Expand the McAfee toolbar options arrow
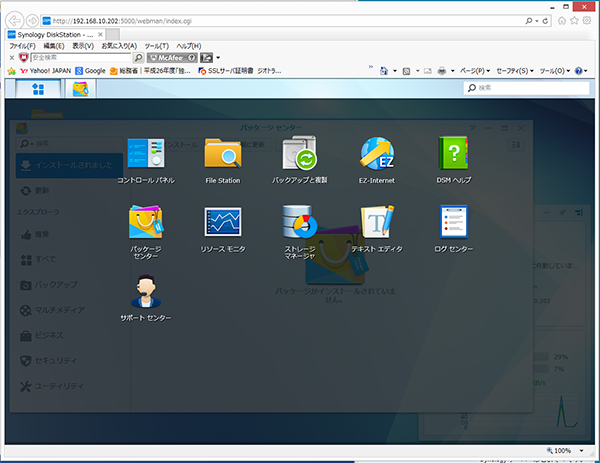The width and height of the screenshot is (600, 463). (218, 58)
